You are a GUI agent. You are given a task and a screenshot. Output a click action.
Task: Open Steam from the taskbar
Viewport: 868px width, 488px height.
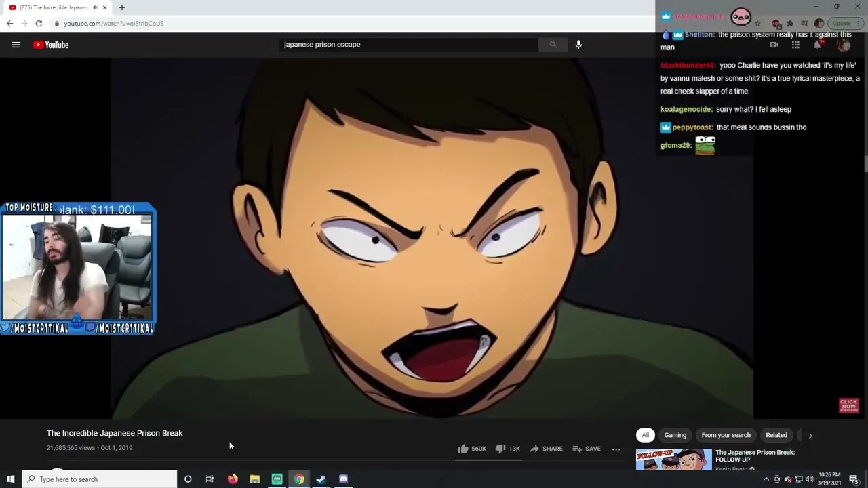(321, 479)
